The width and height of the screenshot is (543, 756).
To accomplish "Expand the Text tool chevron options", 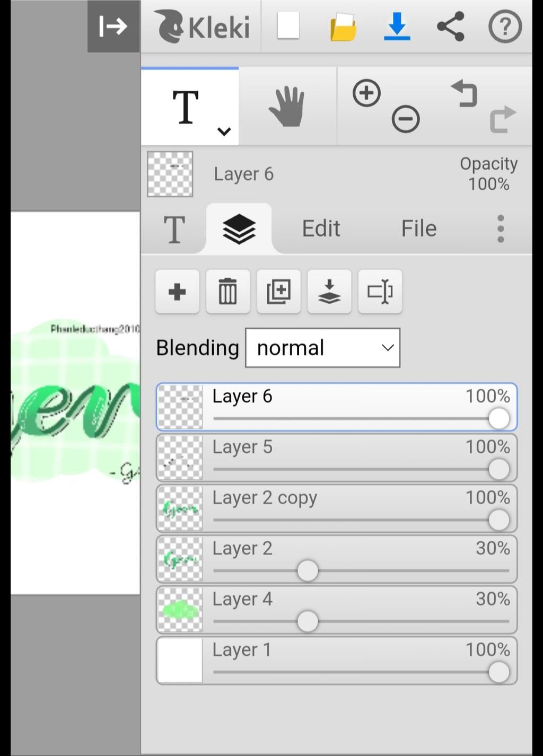I will pyautogui.click(x=224, y=131).
